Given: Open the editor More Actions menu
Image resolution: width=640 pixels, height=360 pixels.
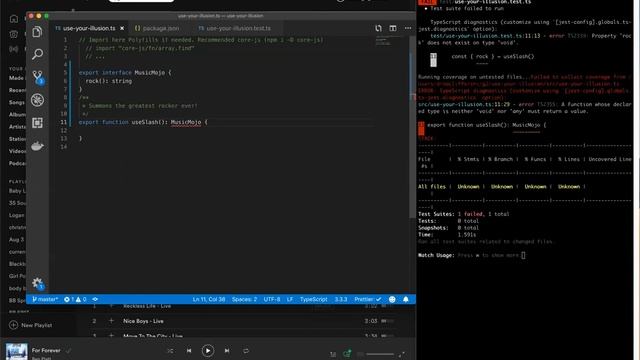Looking at the screenshot, I should [x=408, y=28].
